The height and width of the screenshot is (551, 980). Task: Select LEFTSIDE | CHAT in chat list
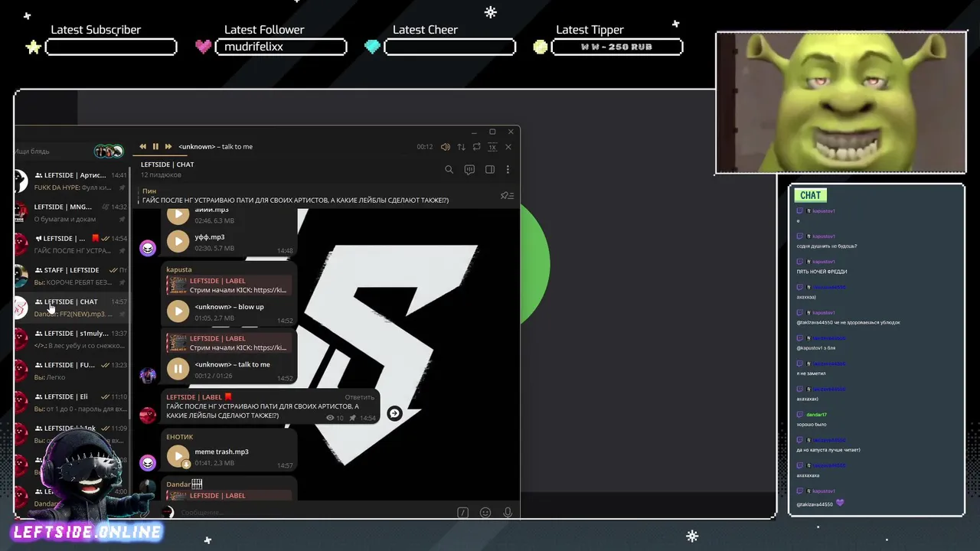72,308
